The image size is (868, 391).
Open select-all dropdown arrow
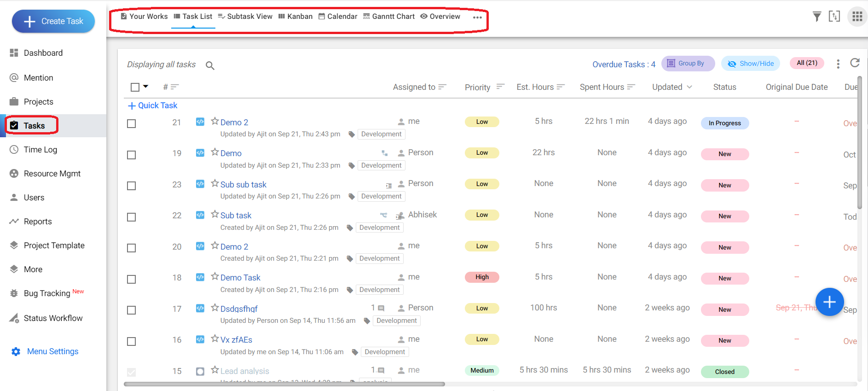point(146,87)
